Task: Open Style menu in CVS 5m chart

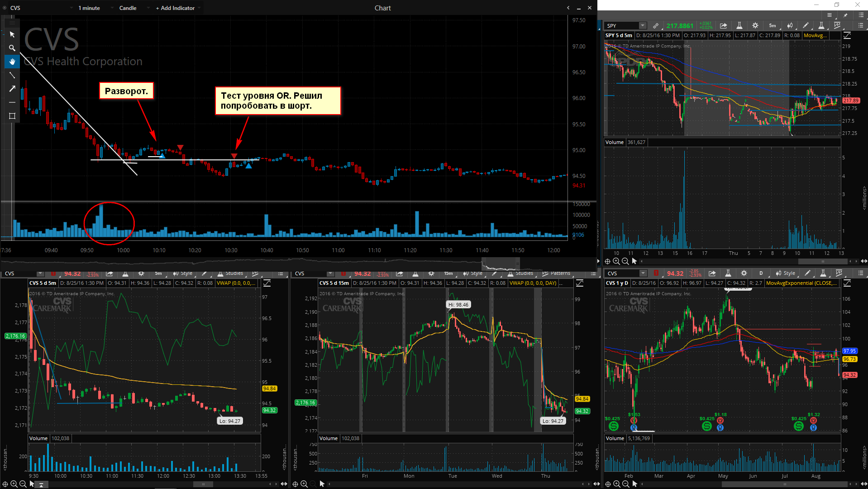Action: click(182, 273)
